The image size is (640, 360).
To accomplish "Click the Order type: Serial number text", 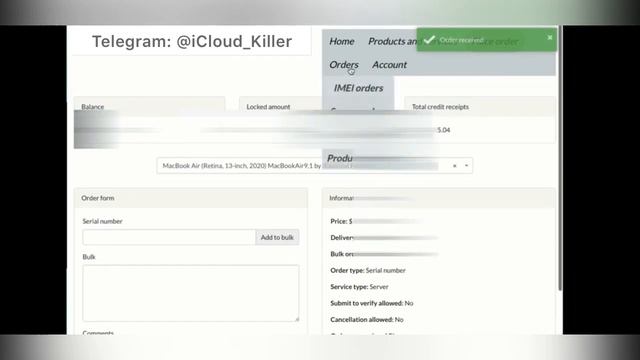I will (x=368, y=270).
